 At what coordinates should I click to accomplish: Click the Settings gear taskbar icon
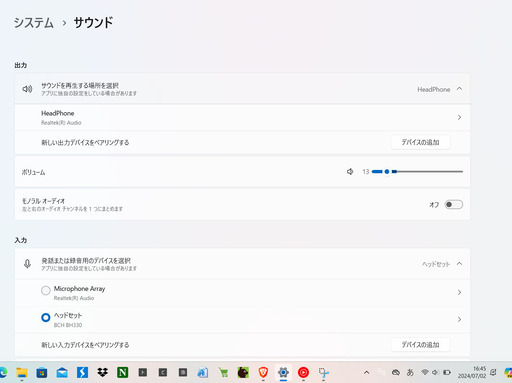[x=283, y=372]
